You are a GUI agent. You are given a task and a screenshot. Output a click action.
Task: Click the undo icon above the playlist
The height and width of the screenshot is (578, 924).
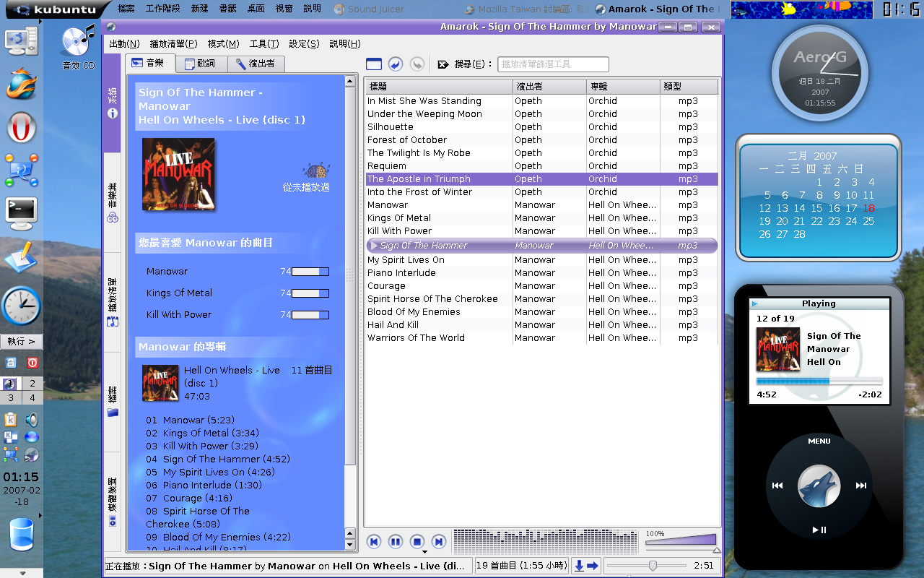(395, 64)
